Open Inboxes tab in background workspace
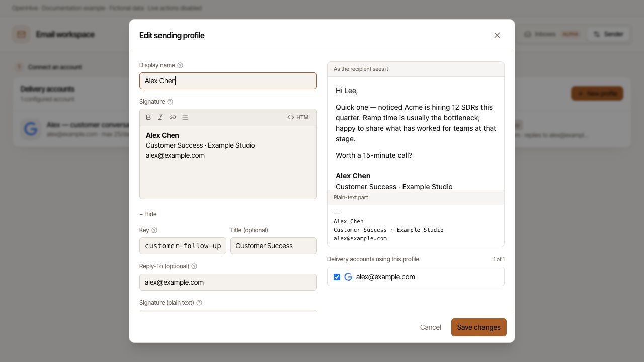 [552, 34]
